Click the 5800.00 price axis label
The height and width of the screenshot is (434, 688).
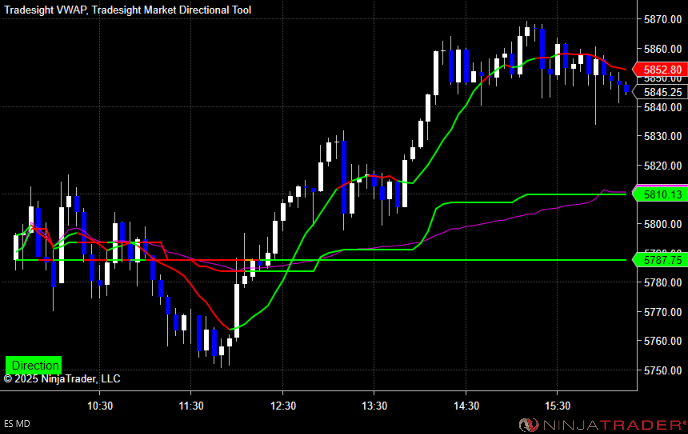[663, 224]
